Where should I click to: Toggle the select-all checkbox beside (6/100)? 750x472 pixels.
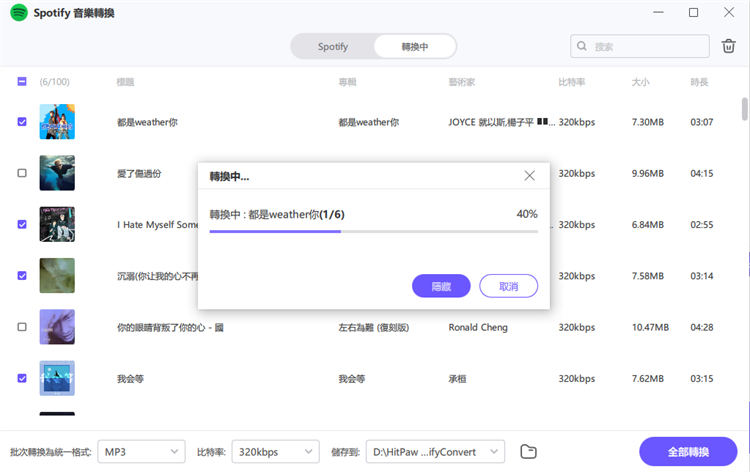click(x=22, y=81)
